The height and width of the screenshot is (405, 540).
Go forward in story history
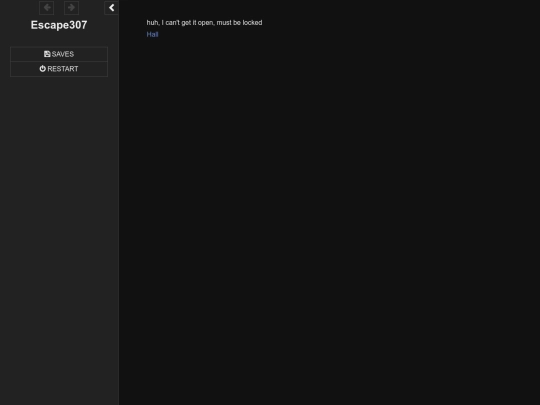tap(71, 8)
